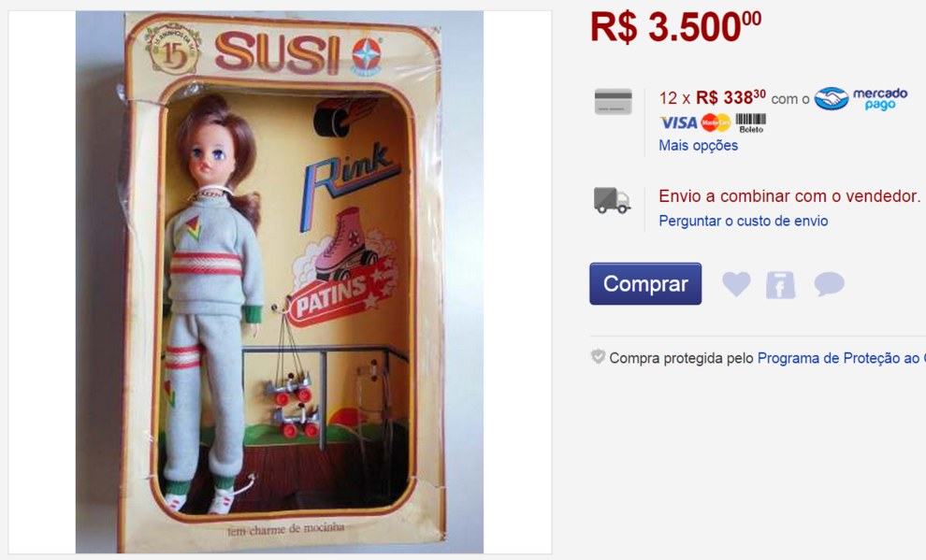Screen dimensions: 926x560
Task: Select the MasterCard payment logo
Action: [716, 122]
